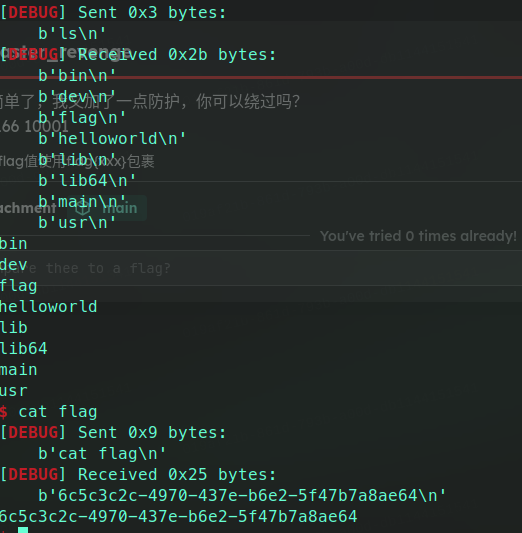
Task: Click the flag input field in the background page
Action: point(261,268)
